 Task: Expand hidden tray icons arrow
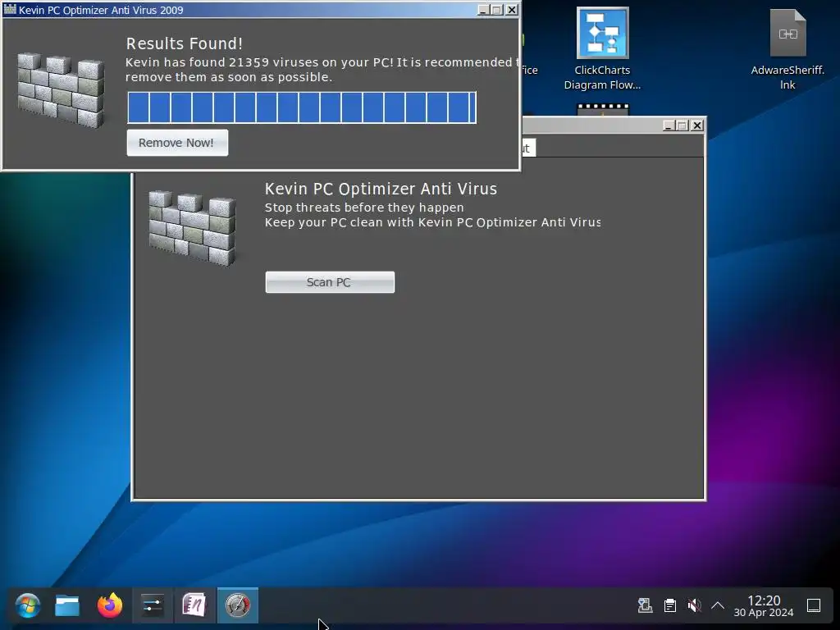(718, 606)
